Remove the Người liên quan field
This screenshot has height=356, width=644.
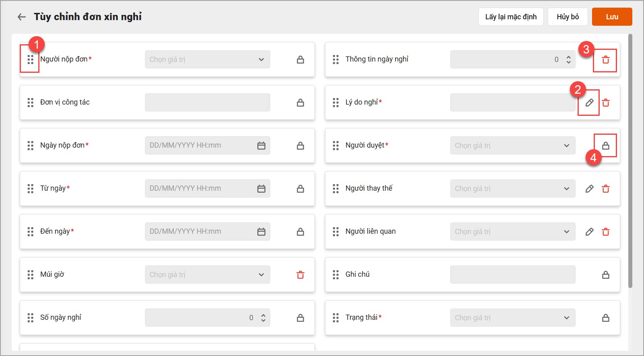(605, 232)
